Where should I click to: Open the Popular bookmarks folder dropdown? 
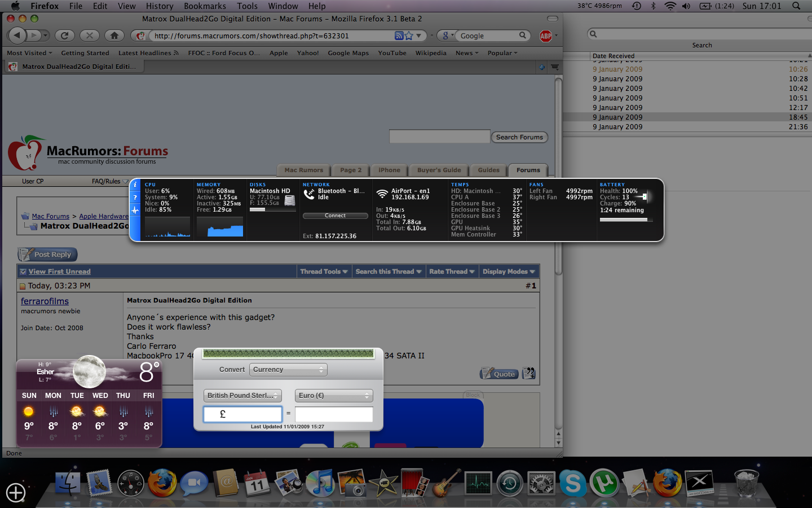pos(502,53)
